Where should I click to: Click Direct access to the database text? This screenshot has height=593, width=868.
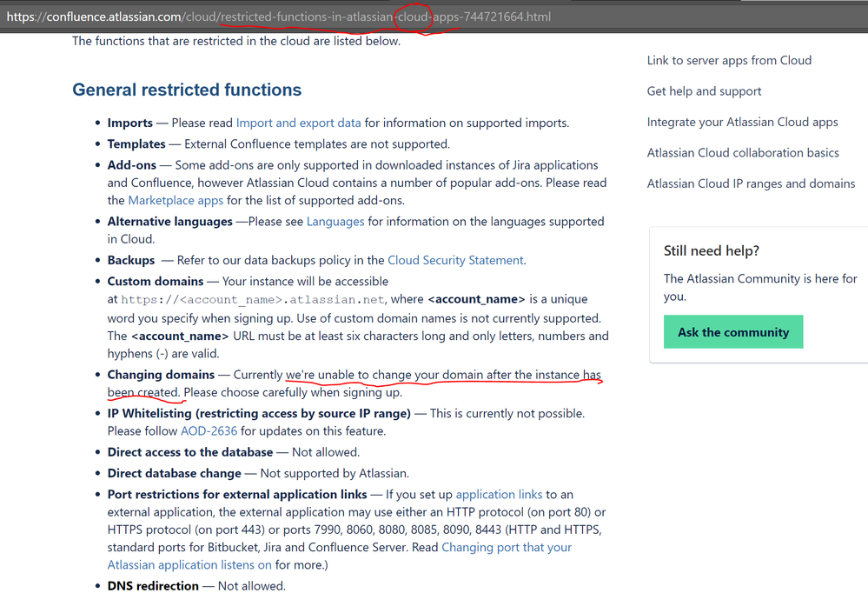[x=190, y=451]
